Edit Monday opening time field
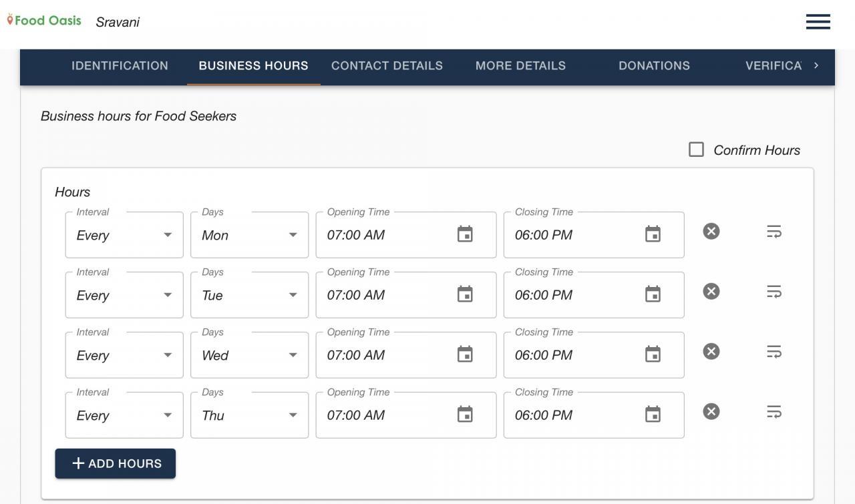The height and width of the screenshot is (504, 855). pyautogui.click(x=406, y=235)
